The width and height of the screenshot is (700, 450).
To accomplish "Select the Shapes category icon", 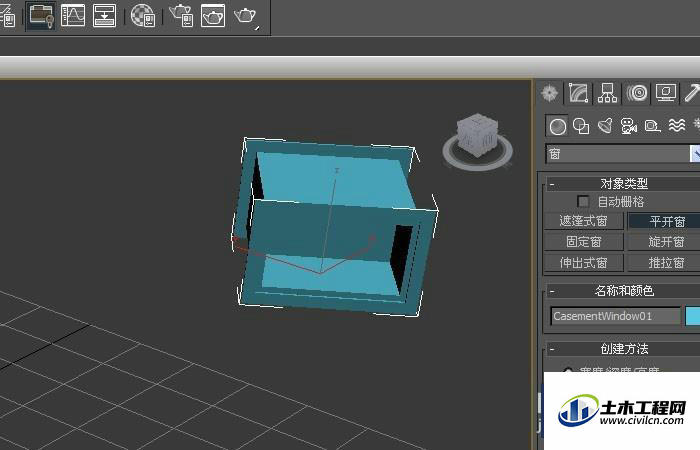I will (581, 126).
